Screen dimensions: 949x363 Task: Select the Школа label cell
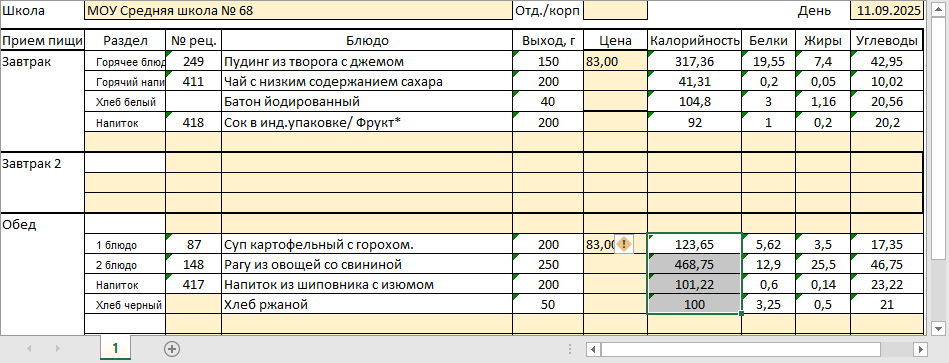coord(42,11)
